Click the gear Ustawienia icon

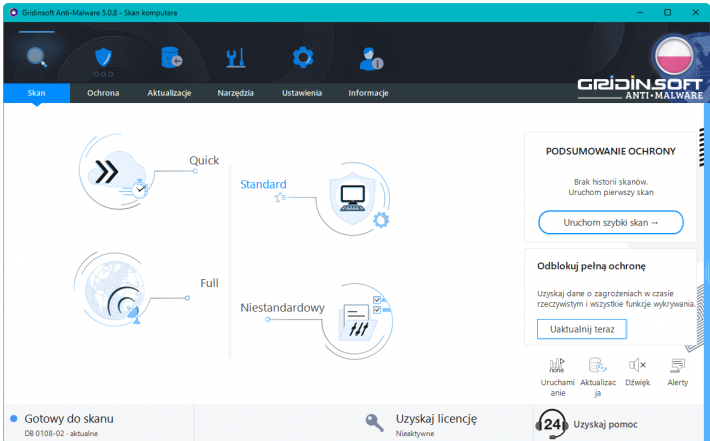point(302,58)
